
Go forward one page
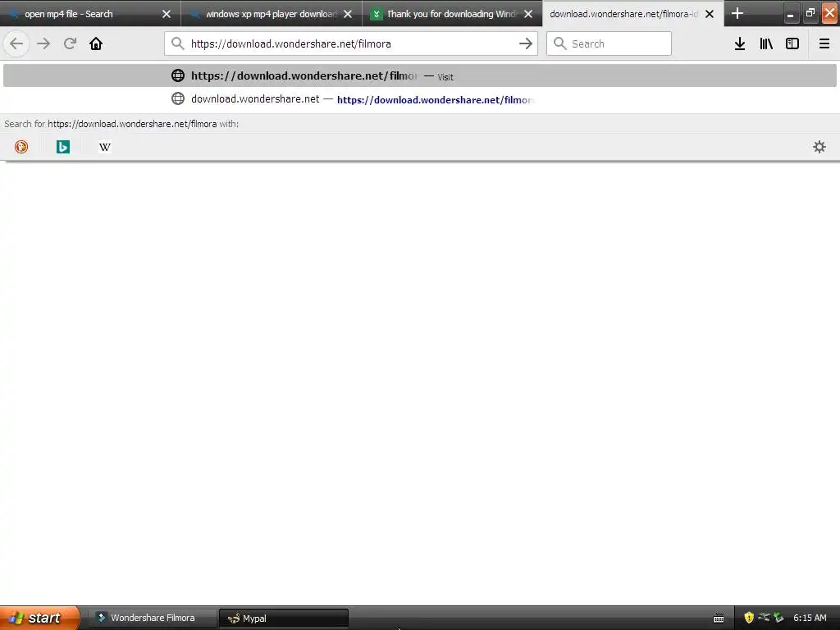pyautogui.click(x=43, y=43)
